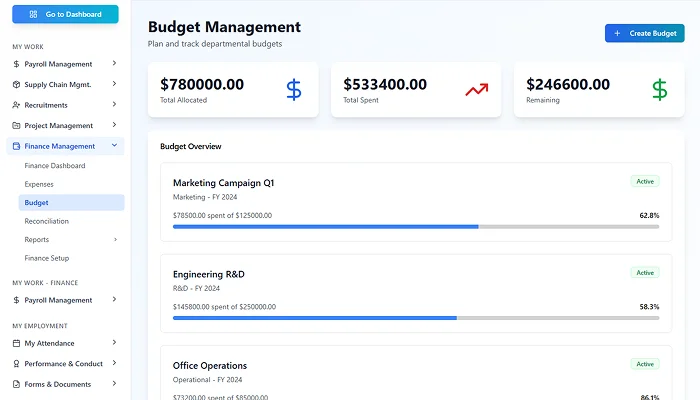The image size is (700, 400).
Task: Click the Performance & Conduct icon
Action: coord(16,364)
